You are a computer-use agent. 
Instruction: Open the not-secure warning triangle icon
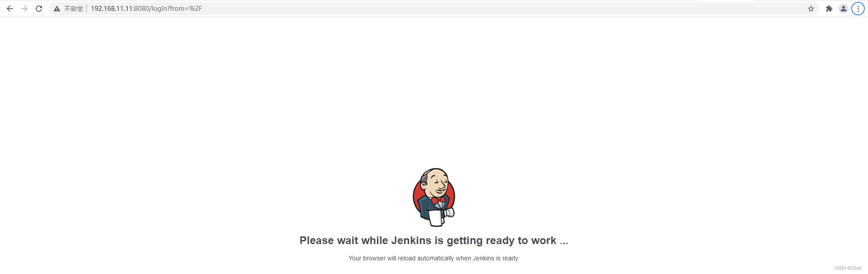tap(57, 9)
